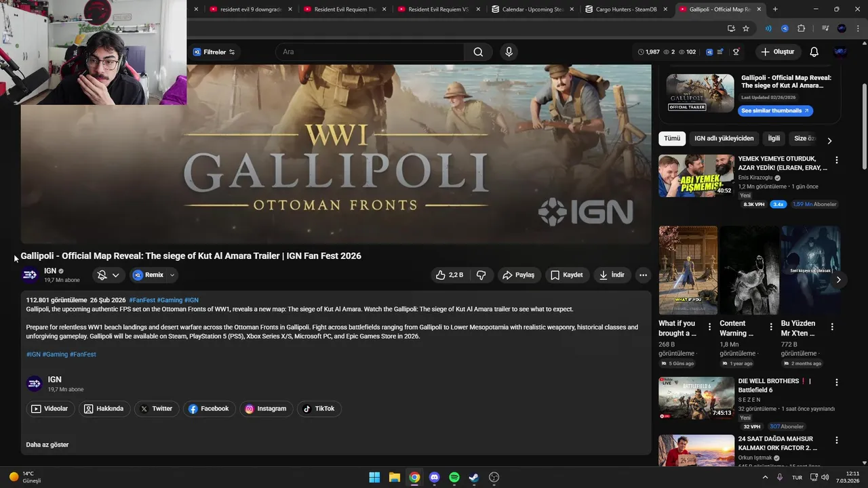This screenshot has width=868, height=488.
Task: Open the Chrome profile avatar
Action: [x=842, y=28]
